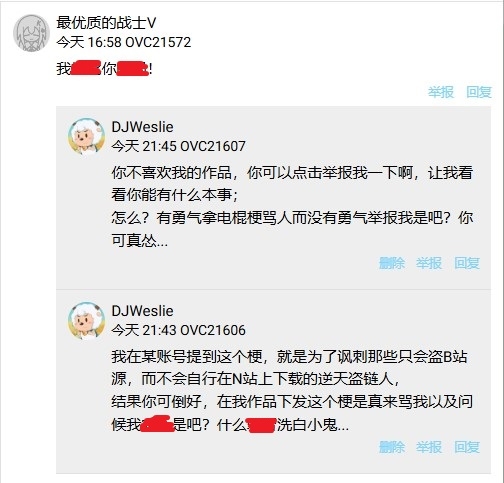504x483 pixels.
Task: Click the timestamp 今天 16:58 OVC21572
Action: pos(124,42)
